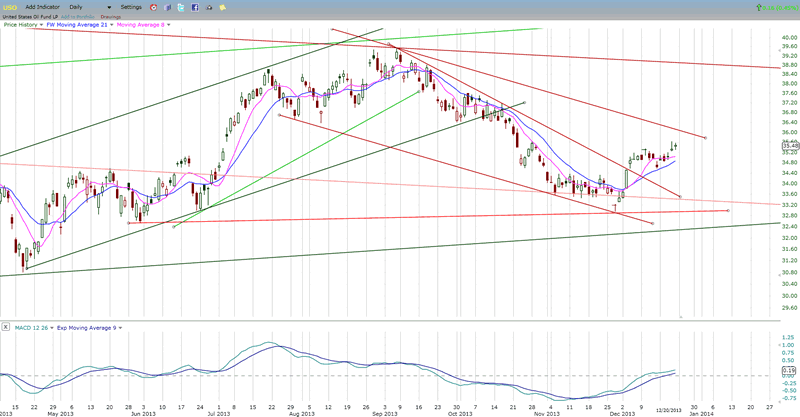Click the 12/20/2013 date marker on axis
The image size is (800, 417).
[669, 411]
